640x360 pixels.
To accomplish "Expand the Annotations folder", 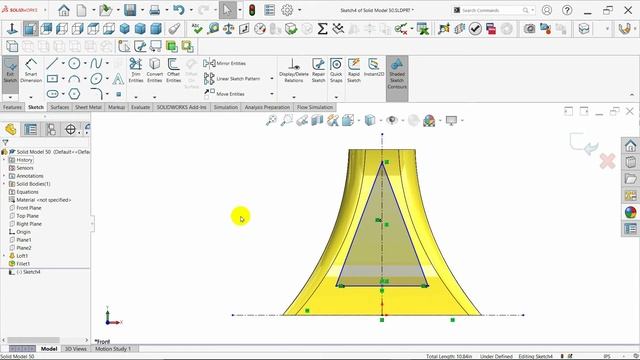I will 4,176.
